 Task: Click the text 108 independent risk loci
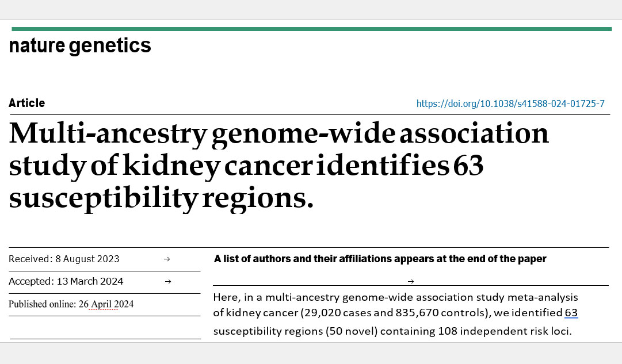(505, 331)
